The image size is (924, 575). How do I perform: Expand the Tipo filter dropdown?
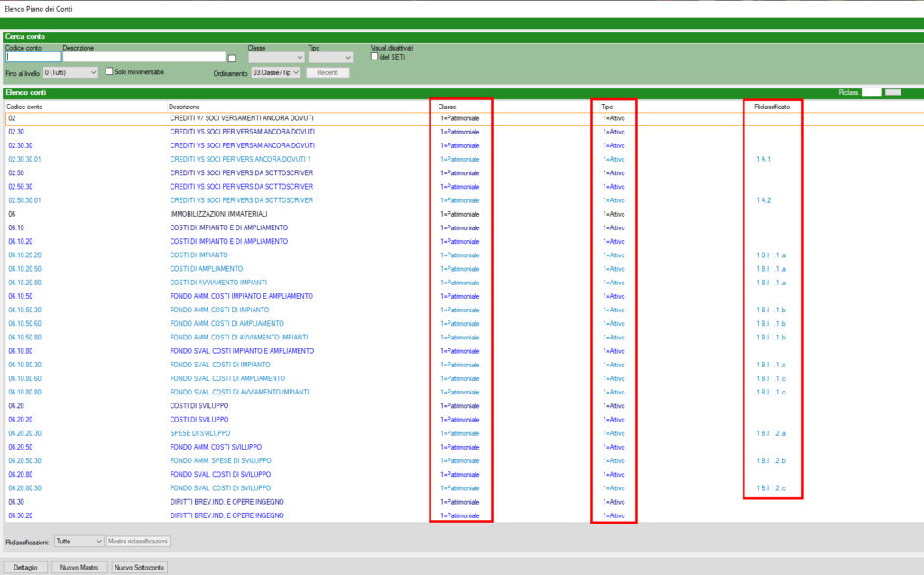pyautogui.click(x=329, y=58)
